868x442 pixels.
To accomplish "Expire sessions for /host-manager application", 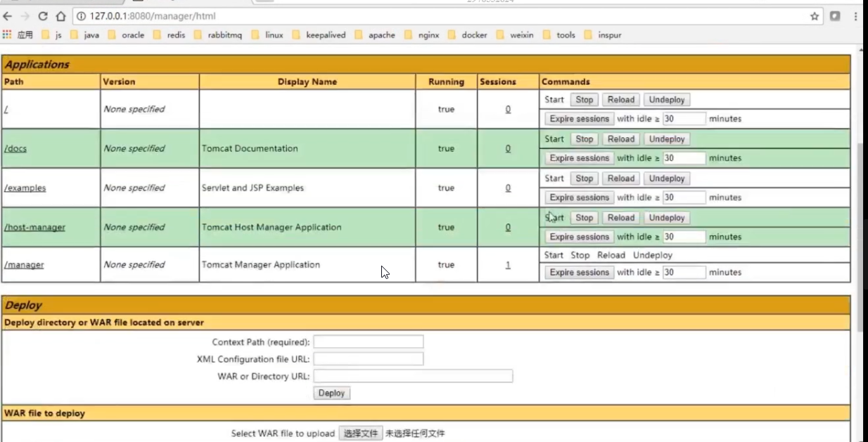I will (580, 237).
